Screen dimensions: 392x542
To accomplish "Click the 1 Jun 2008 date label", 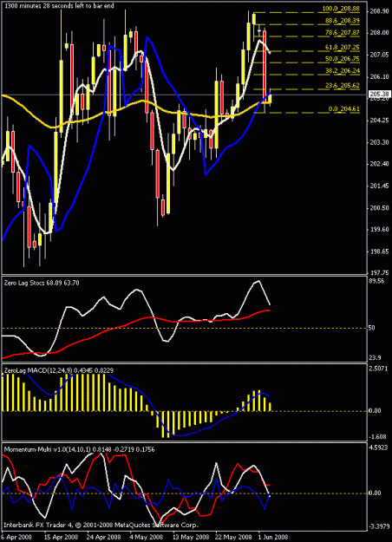I will coord(274,537).
